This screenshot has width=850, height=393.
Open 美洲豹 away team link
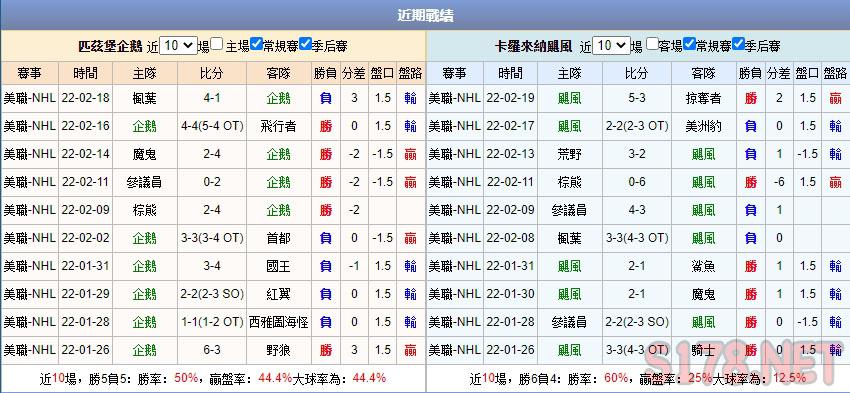(x=704, y=126)
